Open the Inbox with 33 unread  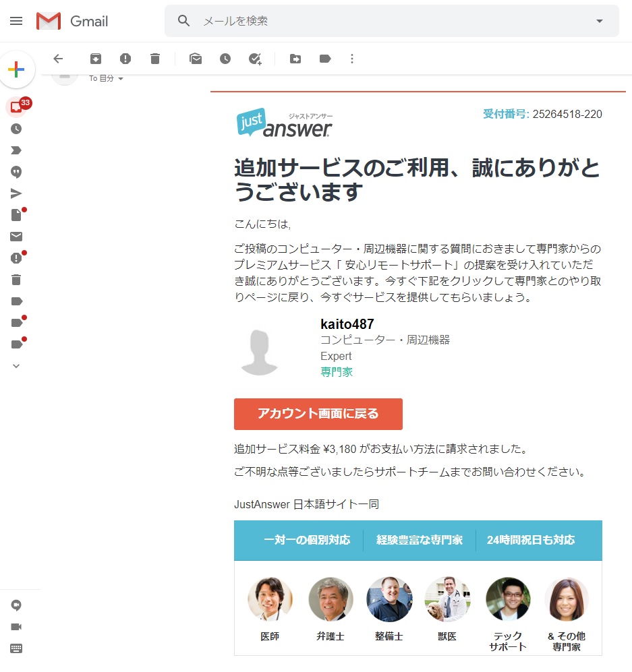point(16,106)
